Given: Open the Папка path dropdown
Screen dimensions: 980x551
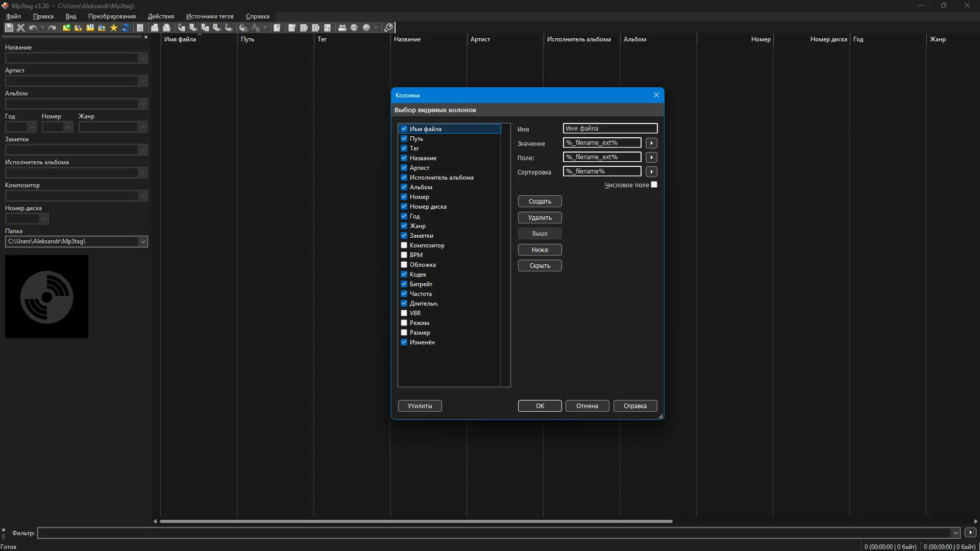Looking at the screenshot, I should click(x=143, y=241).
